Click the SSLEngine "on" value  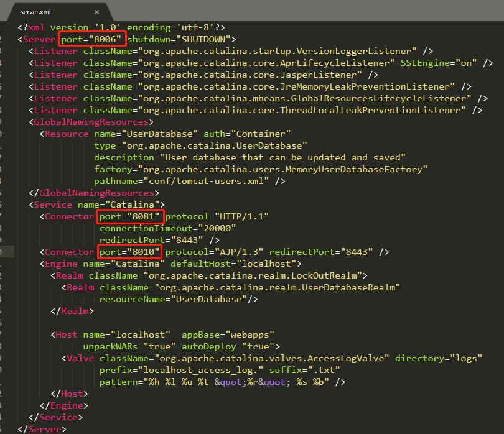[x=464, y=63]
